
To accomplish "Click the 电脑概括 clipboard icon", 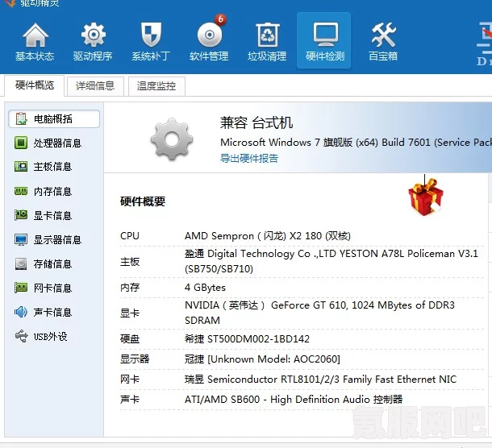I will pos(21,118).
